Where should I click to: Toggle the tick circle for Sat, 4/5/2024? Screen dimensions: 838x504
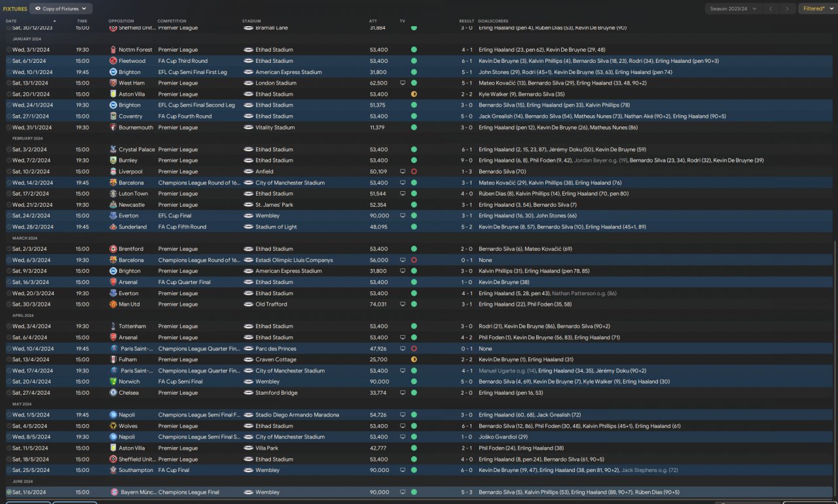(9, 426)
